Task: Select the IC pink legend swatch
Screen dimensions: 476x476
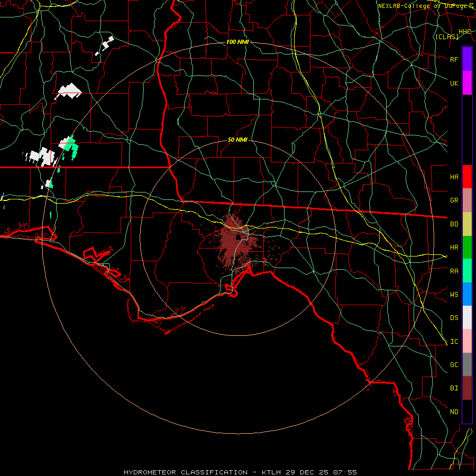Action: click(x=467, y=341)
